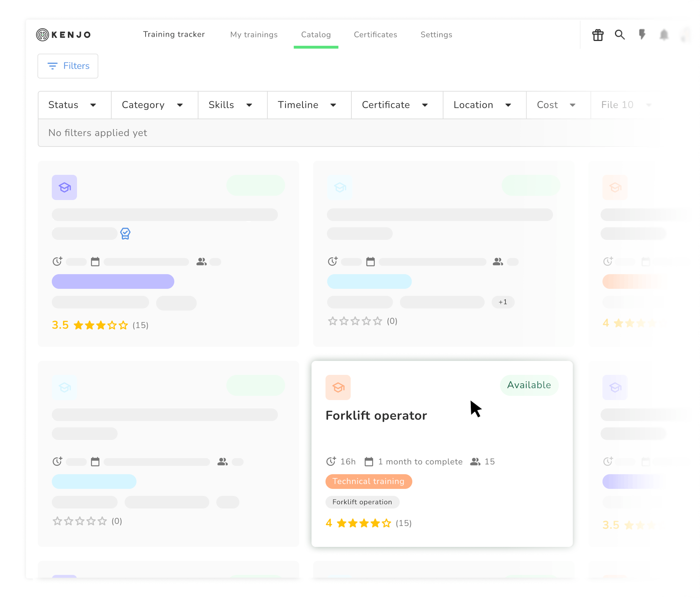The height and width of the screenshot is (598, 700).
Task: Click the blue certificate badge icon
Action: [125, 233]
